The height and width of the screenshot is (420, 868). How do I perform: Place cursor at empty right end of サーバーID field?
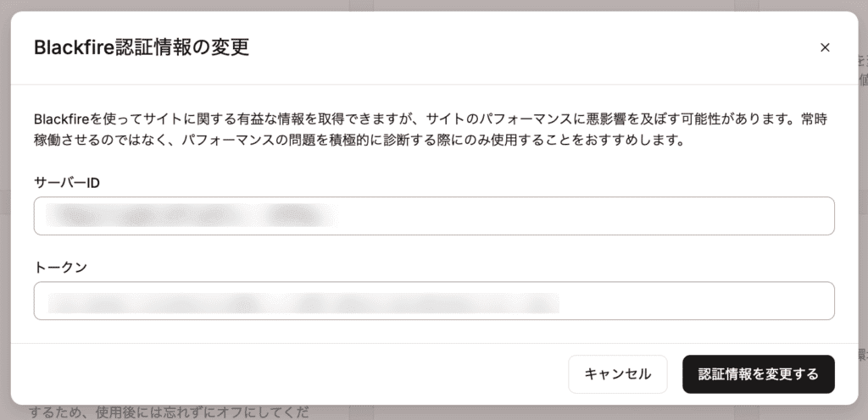(x=763, y=216)
